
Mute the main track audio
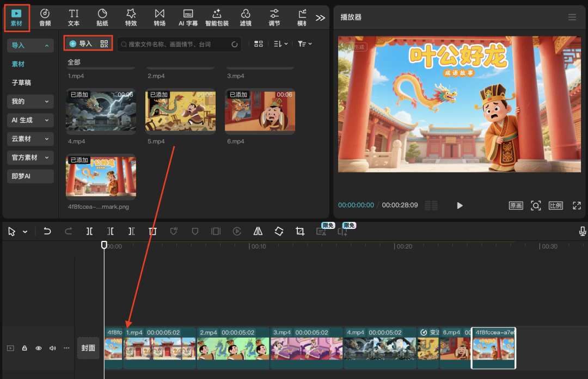tap(52, 348)
